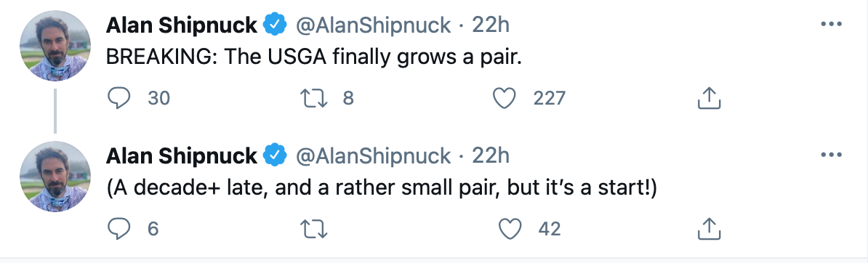The image size is (868, 263).
Task: Retweet the first tweet with 8 retweets
Action: point(313,99)
